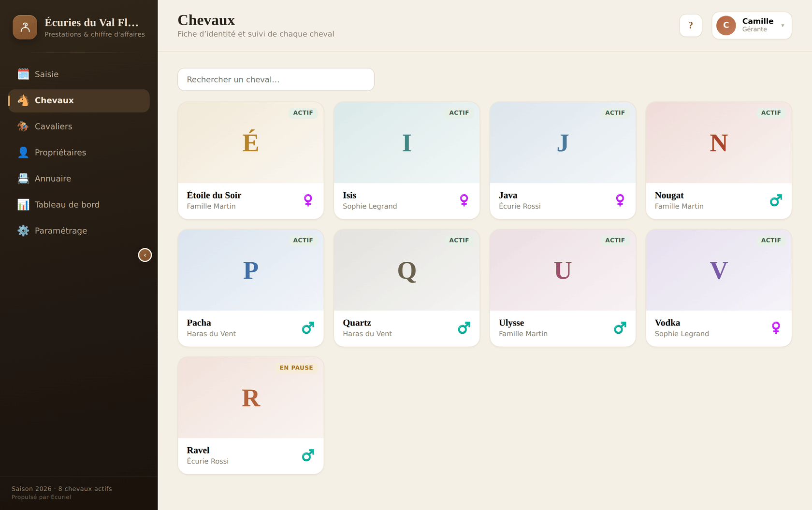Click the male symbol on Nougat card

(x=776, y=200)
